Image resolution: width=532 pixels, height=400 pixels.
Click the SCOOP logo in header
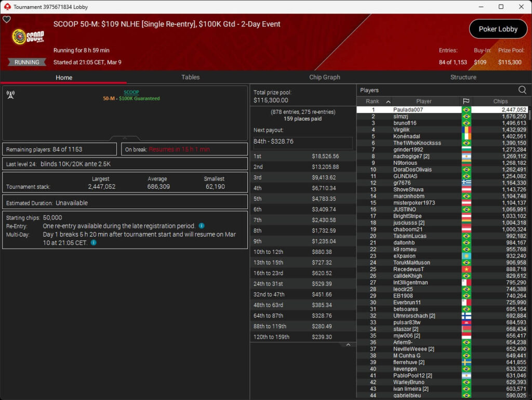click(x=28, y=37)
